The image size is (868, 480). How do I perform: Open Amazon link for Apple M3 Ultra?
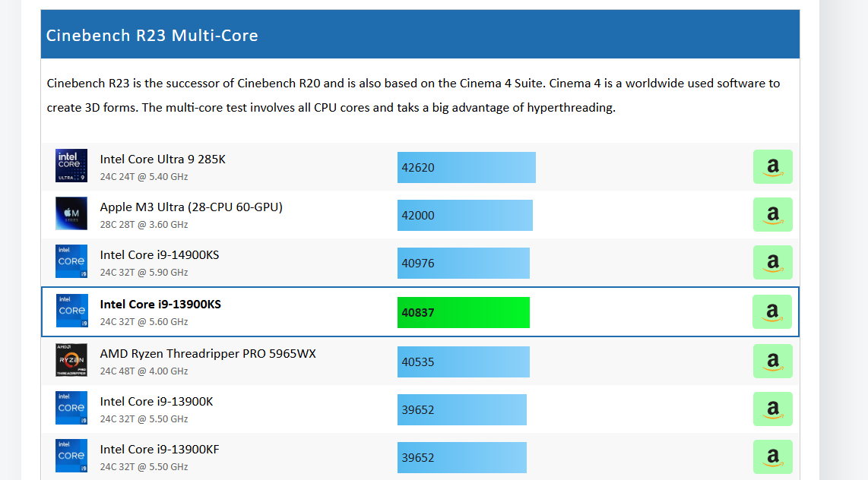(x=773, y=215)
